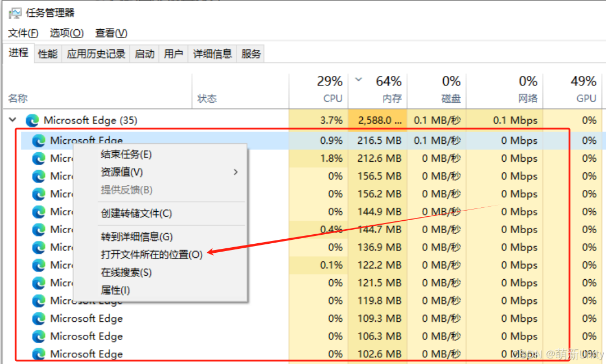
Task: Click the 2,588.0 memory cell of Edge group
Action: point(377,120)
